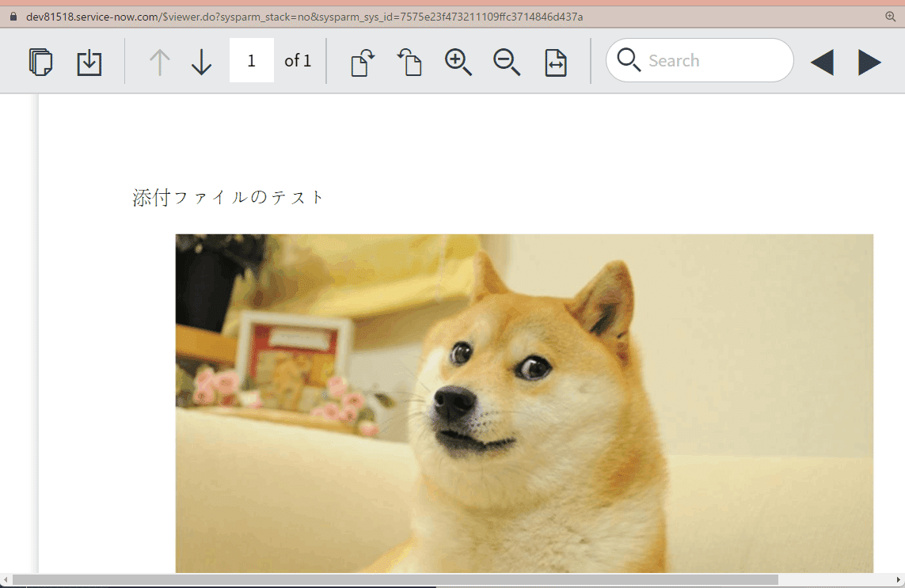This screenshot has height=588, width=905.
Task: Click the page number field showing 1
Action: coord(252,60)
